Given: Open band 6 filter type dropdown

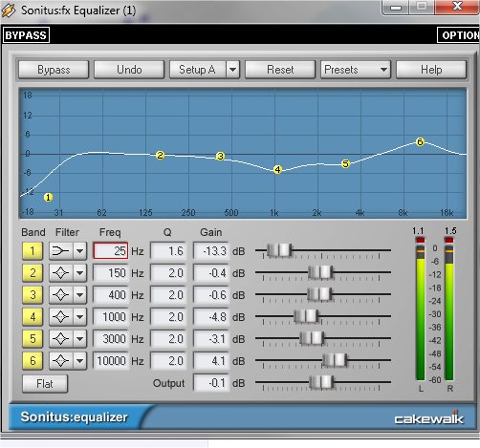Looking at the screenshot, I should [79, 361].
